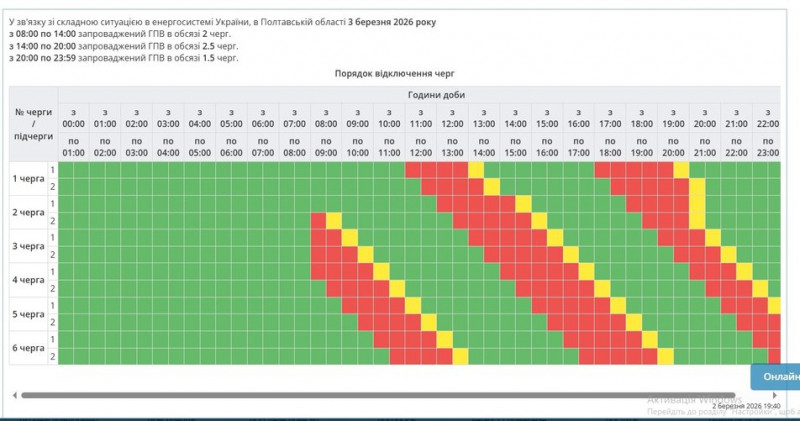The width and height of the screenshot is (800, 421).
Task: Click the "4 черга" row label
Action: [x=27, y=280]
